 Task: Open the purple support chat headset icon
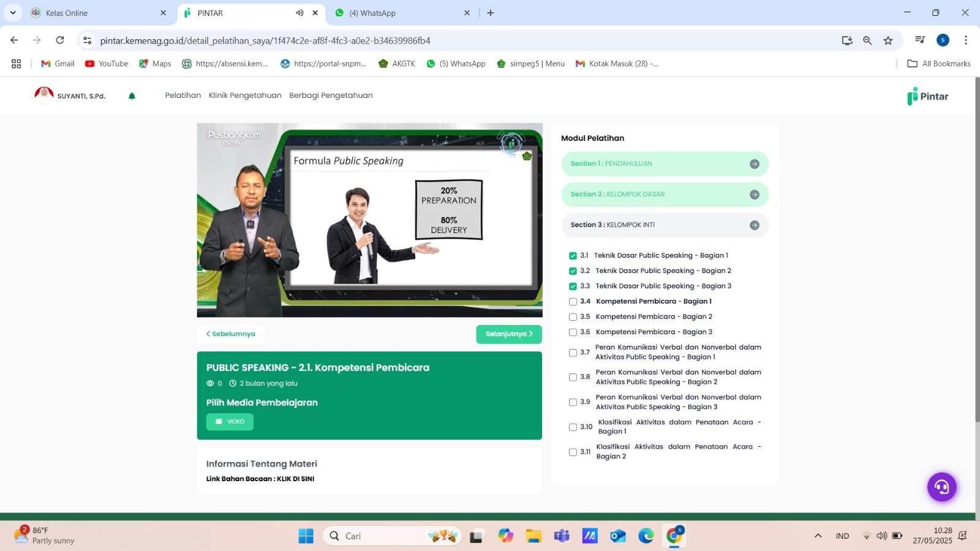[941, 487]
